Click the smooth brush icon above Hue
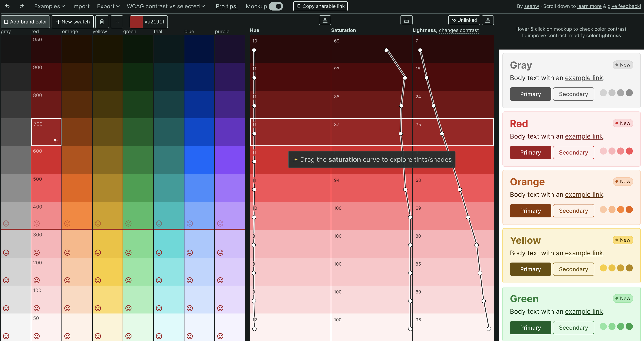 (x=325, y=20)
